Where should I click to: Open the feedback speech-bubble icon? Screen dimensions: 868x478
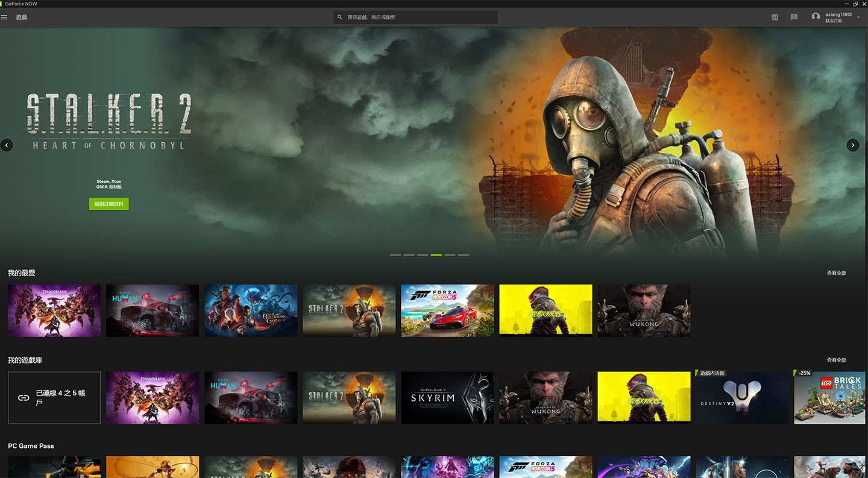click(794, 17)
